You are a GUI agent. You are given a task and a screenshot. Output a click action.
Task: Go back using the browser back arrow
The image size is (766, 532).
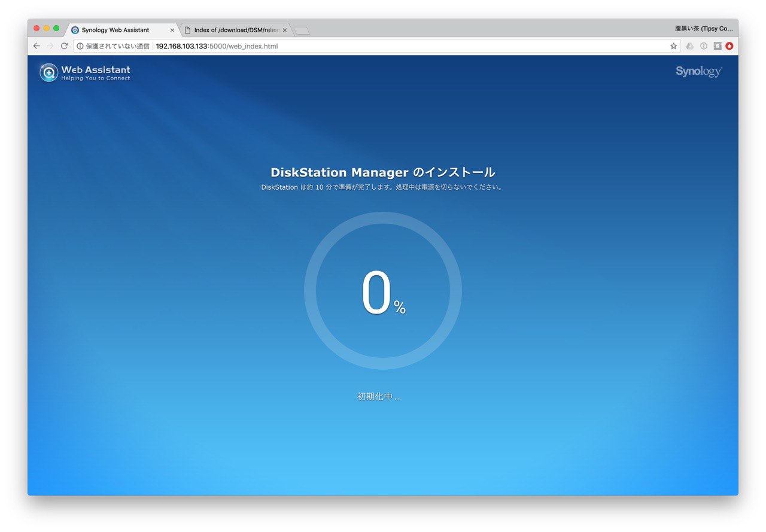(x=37, y=46)
